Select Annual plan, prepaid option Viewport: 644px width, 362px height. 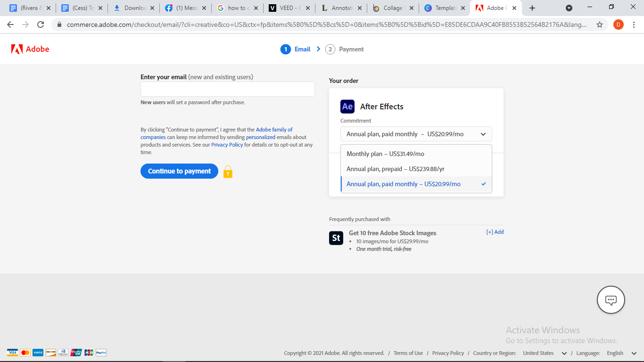[x=416, y=169]
